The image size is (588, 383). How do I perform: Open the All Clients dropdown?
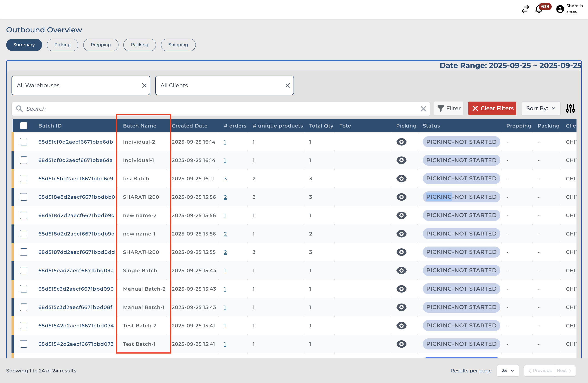click(220, 85)
